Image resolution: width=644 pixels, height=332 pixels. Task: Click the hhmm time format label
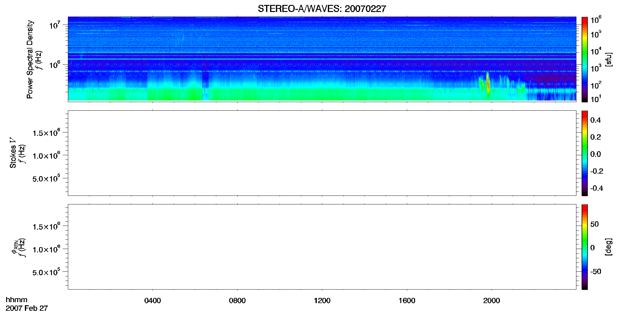16,300
